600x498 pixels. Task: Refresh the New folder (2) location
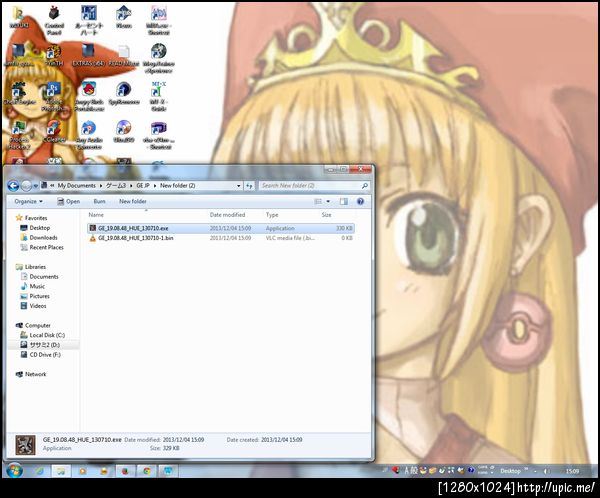[249, 186]
